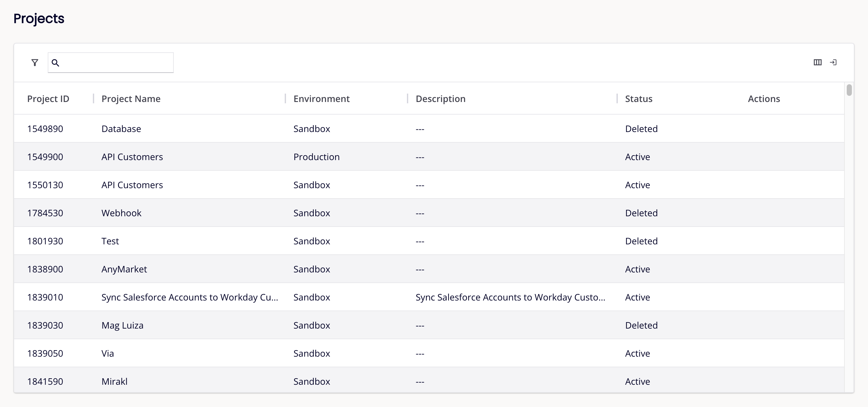
Task: Click Deleted status of Mag Luiza row
Action: [641, 325]
